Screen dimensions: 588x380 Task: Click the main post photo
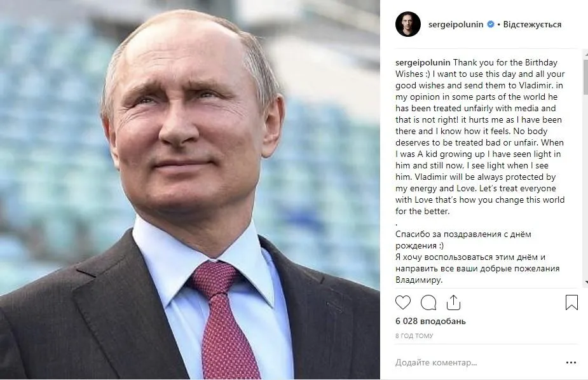pos(190,190)
